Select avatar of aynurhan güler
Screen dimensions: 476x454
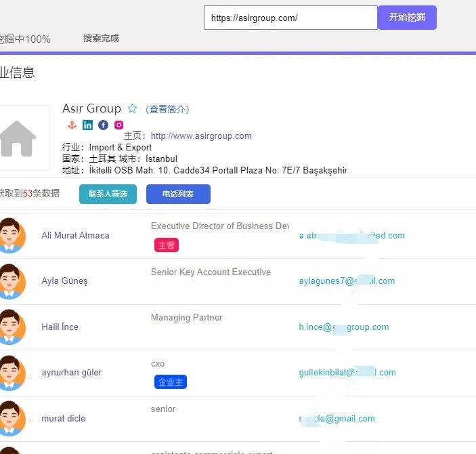click(12, 373)
